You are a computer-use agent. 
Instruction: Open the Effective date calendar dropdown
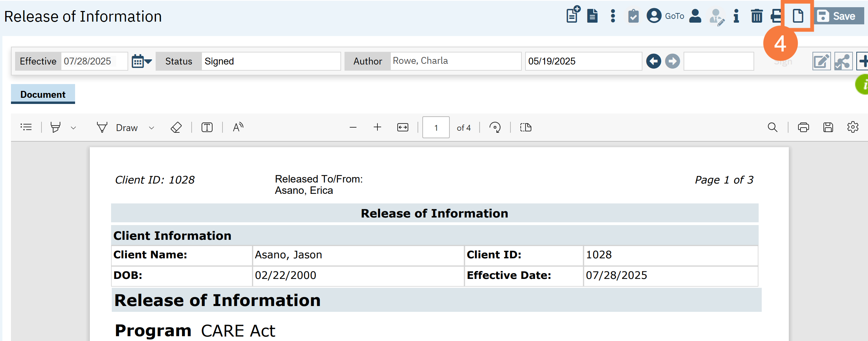142,61
